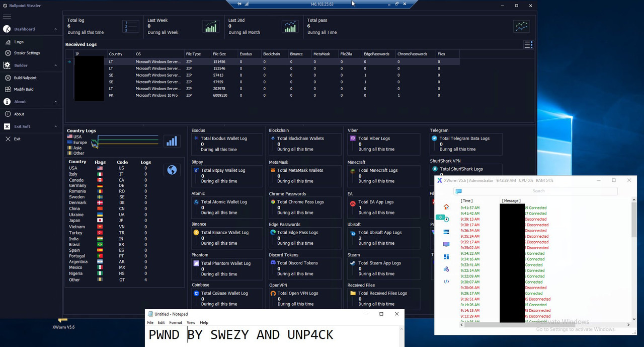Open the hamburger menu in the Nullpoint sidebar

click(7, 17)
